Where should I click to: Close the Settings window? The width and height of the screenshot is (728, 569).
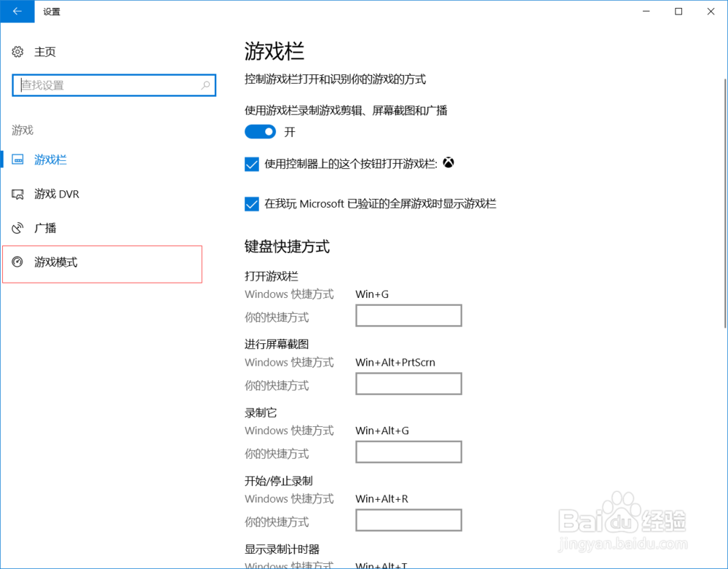coord(711,12)
